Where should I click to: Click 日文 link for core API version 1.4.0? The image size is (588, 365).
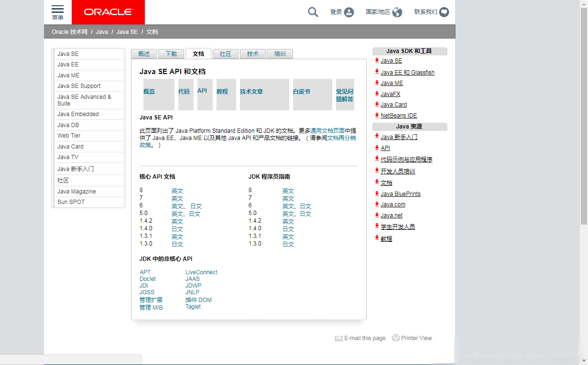(x=177, y=229)
